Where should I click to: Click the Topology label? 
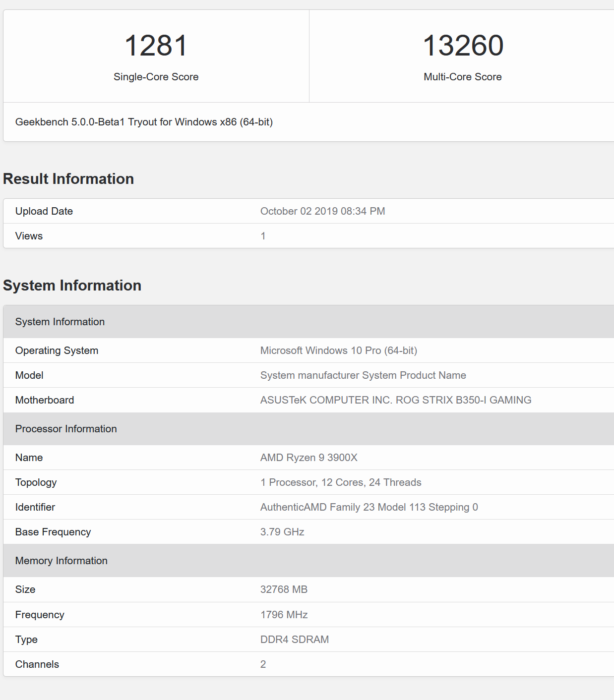[36, 482]
